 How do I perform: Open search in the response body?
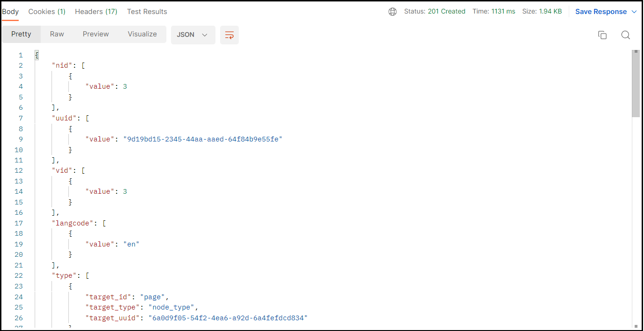pos(625,35)
